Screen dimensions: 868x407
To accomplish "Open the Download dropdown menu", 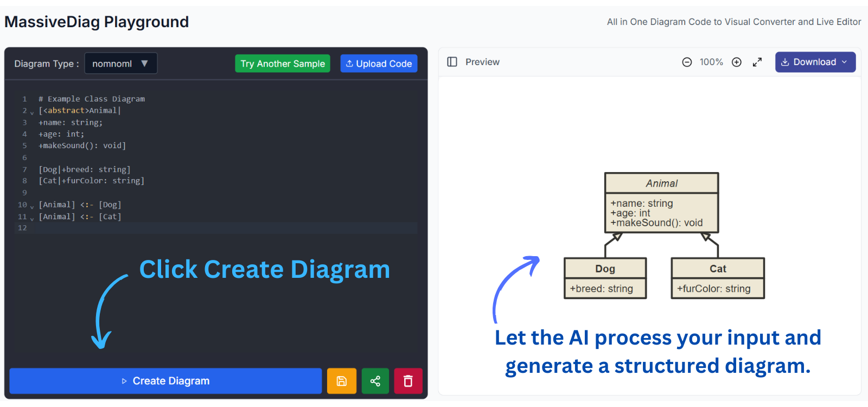I will (815, 62).
